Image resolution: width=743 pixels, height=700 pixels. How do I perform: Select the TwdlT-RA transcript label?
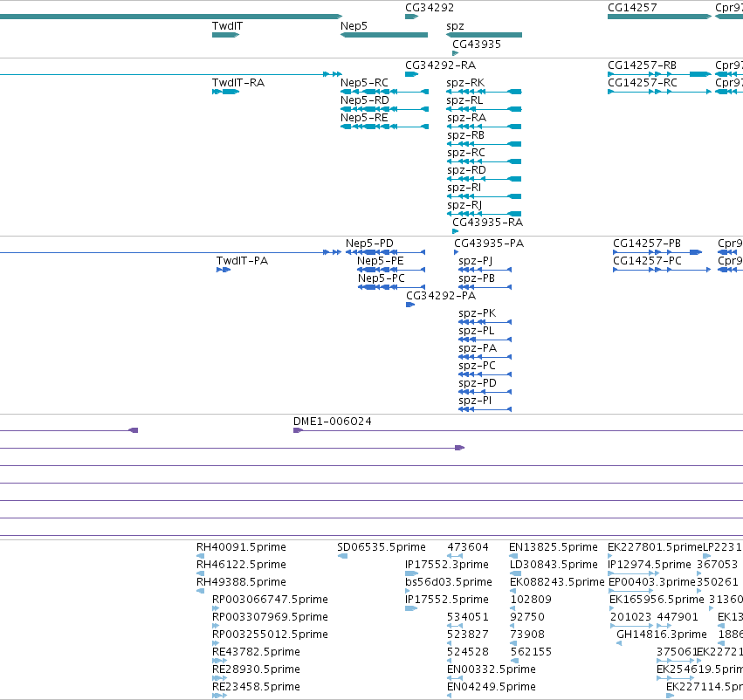click(237, 83)
